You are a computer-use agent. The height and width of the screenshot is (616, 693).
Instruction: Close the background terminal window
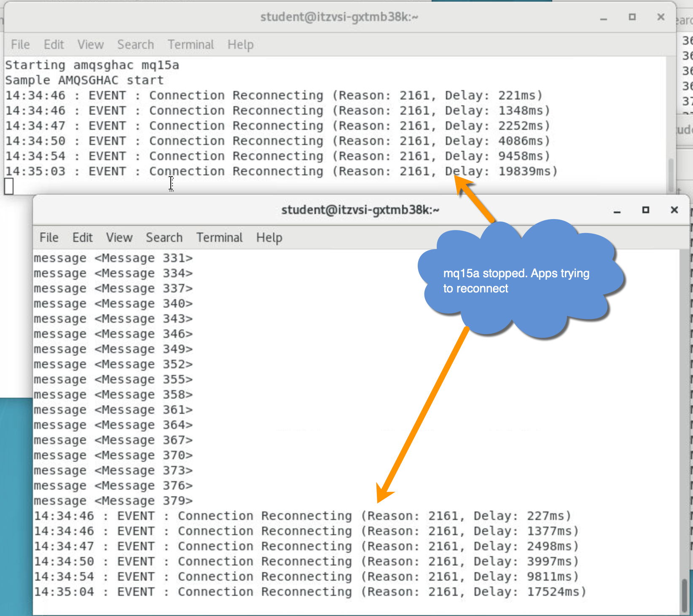pyautogui.click(x=661, y=17)
